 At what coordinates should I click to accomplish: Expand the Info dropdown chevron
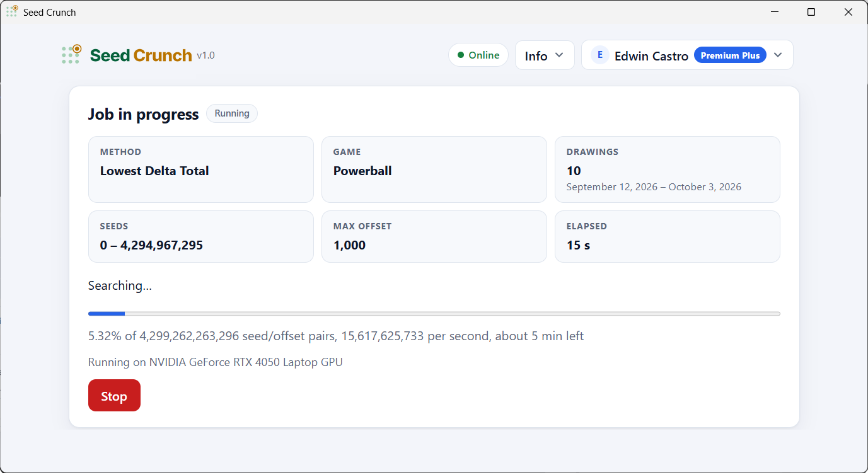(x=559, y=55)
